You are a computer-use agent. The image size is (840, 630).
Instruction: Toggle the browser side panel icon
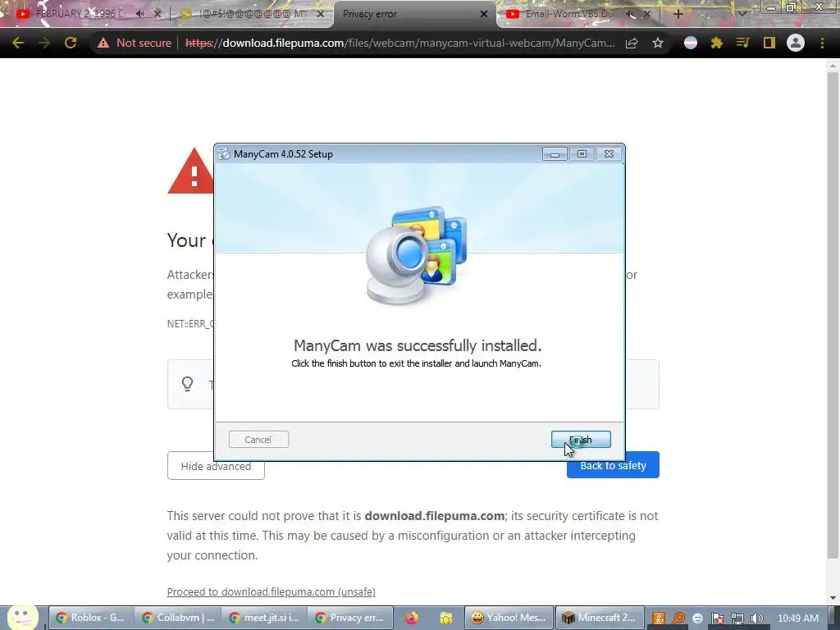(x=769, y=43)
